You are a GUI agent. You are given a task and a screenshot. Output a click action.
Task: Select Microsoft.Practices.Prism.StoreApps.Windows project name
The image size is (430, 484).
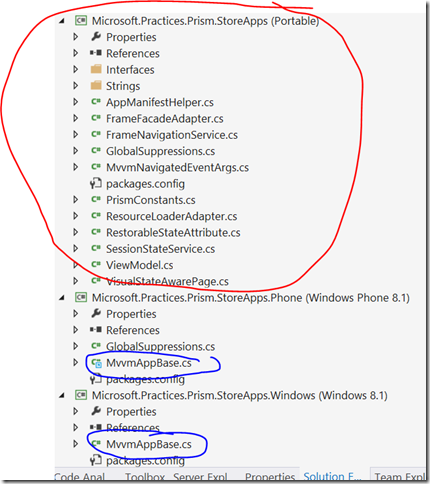click(x=240, y=395)
